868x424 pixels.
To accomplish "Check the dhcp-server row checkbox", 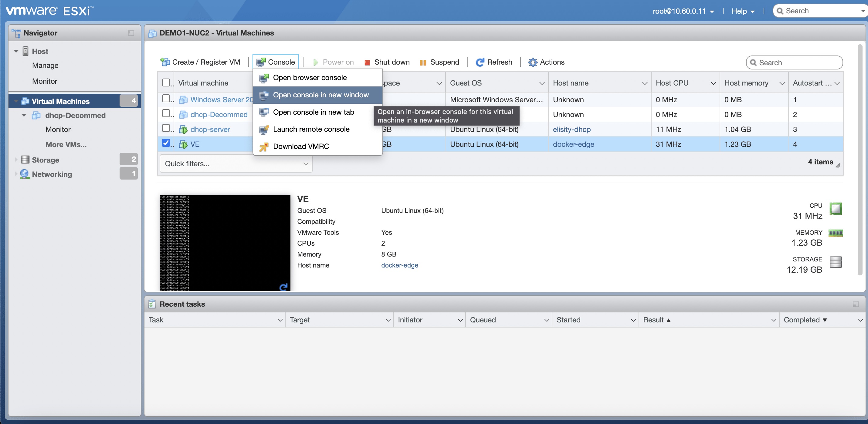I will pyautogui.click(x=166, y=128).
